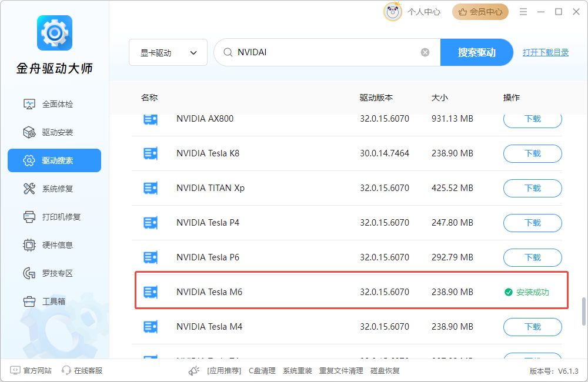Select 驱动搜索 in the sidebar

[x=54, y=160]
